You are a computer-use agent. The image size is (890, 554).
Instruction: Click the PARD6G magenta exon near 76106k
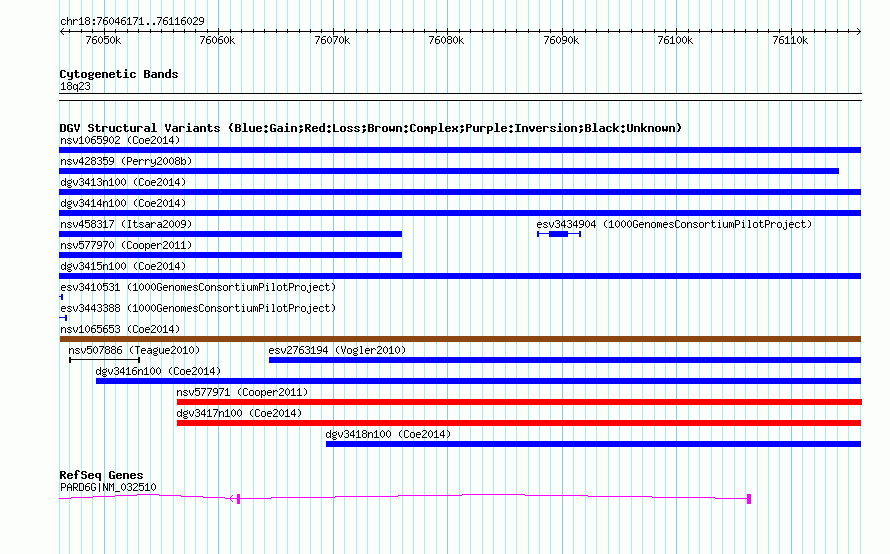749,498
